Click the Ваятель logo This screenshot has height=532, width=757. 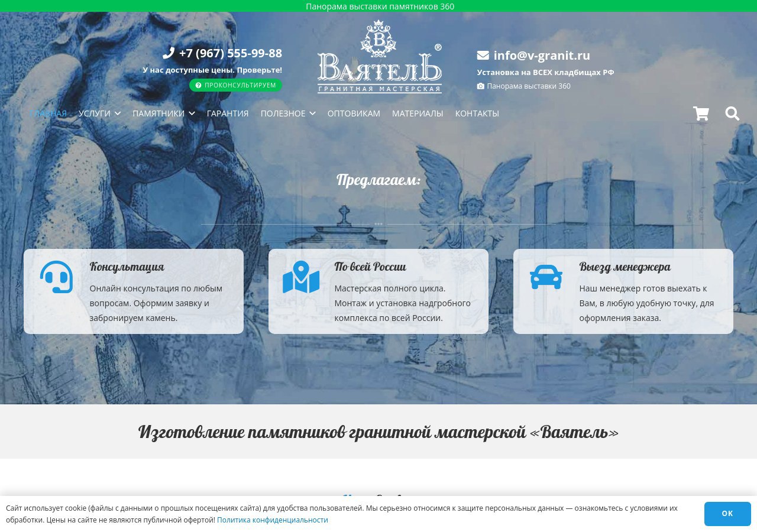[379, 57]
